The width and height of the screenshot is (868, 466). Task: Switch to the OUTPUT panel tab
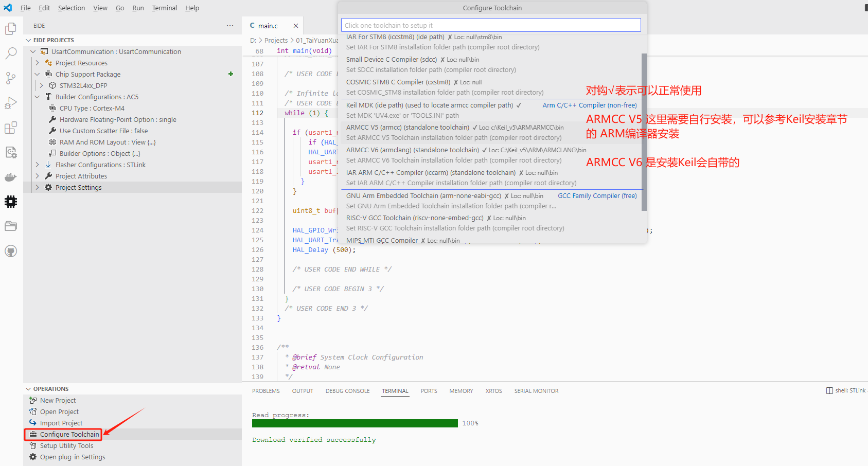tap(303, 391)
